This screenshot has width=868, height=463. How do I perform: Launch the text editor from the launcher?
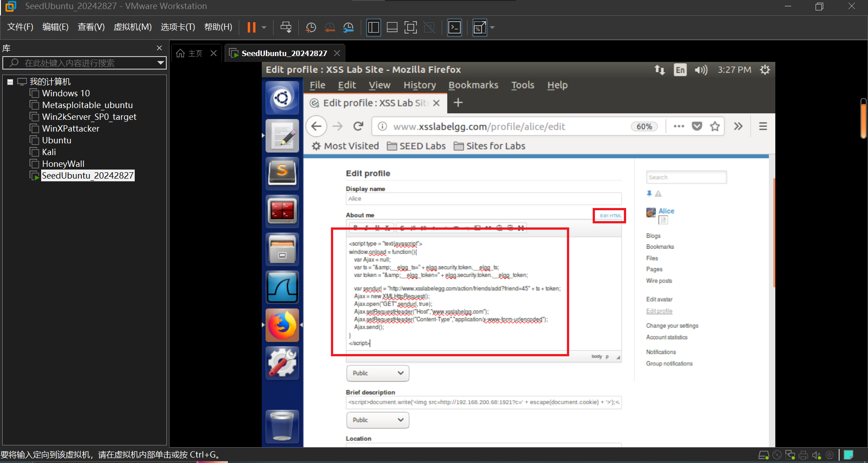point(282,136)
